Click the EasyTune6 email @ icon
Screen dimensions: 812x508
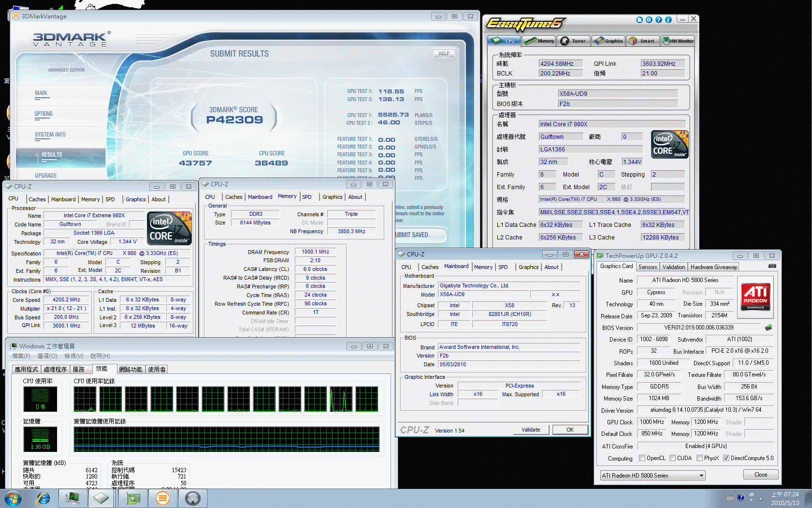click(649, 20)
